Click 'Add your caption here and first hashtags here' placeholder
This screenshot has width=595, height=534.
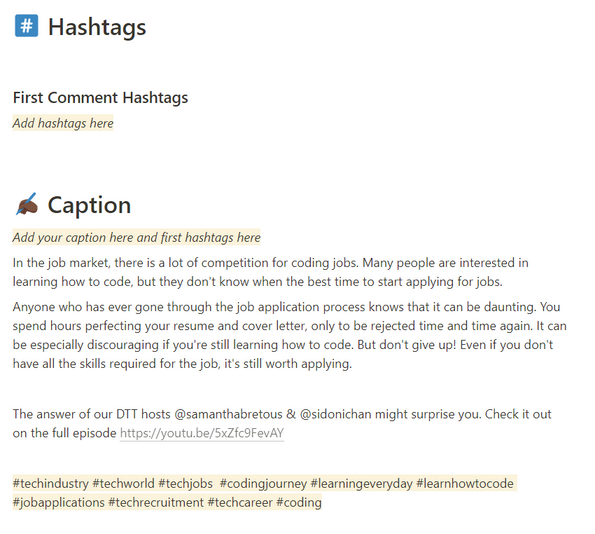click(137, 237)
